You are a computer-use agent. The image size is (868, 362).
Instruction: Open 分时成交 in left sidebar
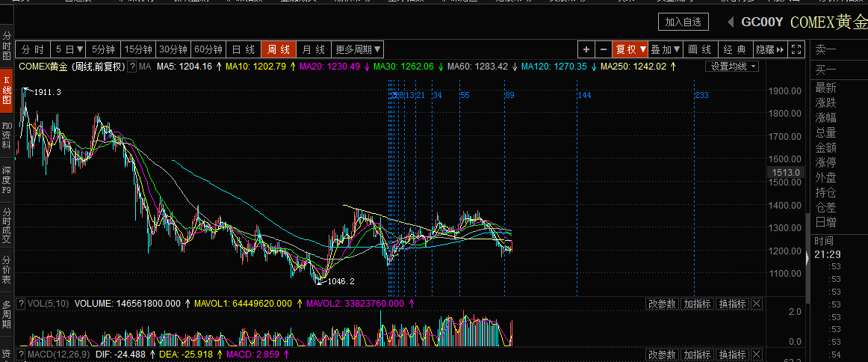pos(7,225)
